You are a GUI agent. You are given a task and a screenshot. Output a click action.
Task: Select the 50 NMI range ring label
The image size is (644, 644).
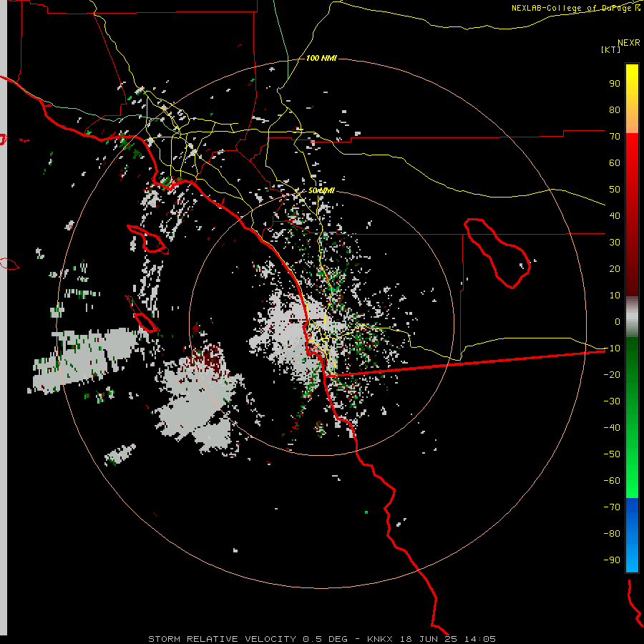click(x=321, y=190)
